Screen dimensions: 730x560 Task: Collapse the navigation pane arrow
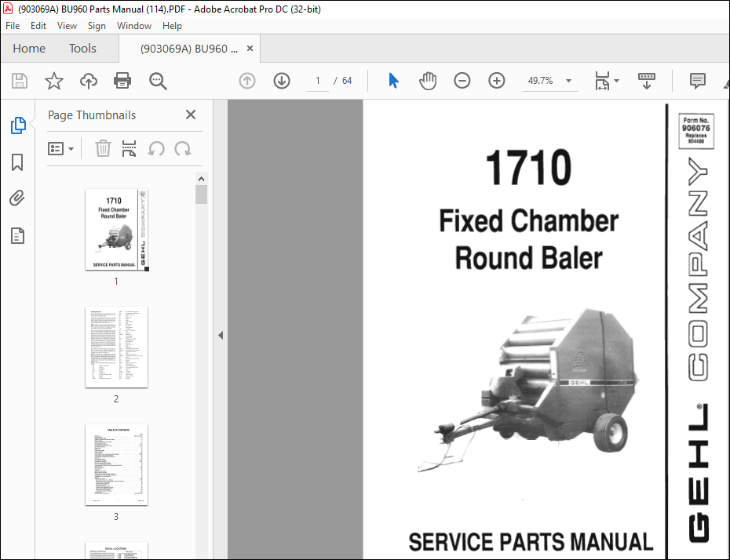tap(221, 336)
